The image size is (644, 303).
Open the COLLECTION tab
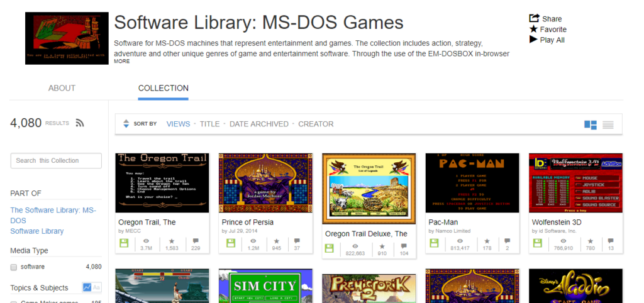tap(163, 88)
